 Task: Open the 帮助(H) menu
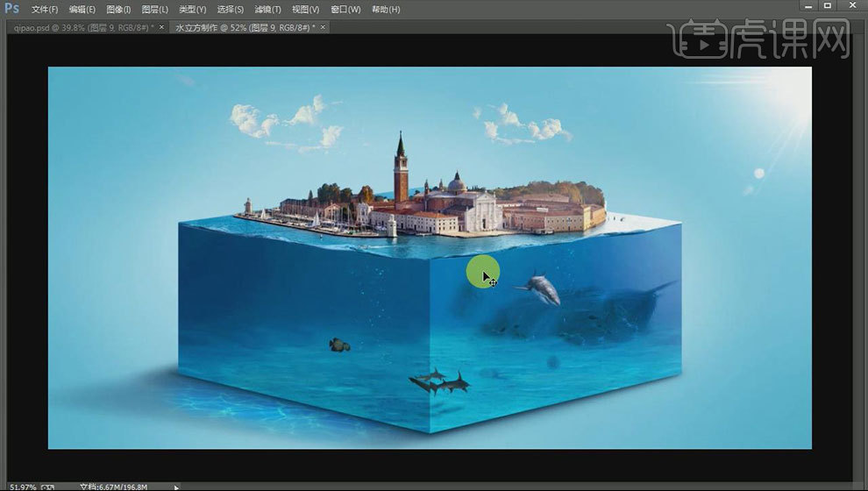pos(385,10)
